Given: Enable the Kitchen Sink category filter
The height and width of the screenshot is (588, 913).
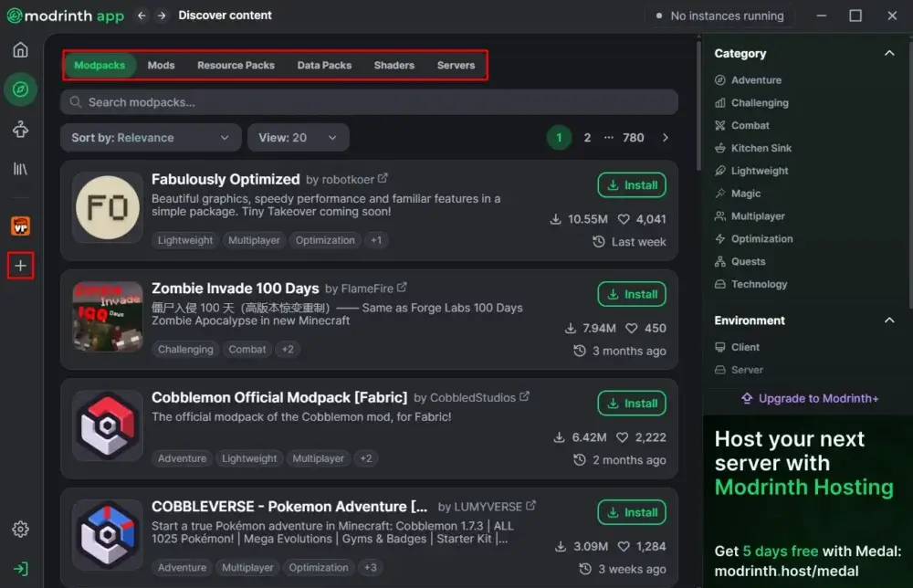Looking at the screenshot, I should click(x=761, y=148).
